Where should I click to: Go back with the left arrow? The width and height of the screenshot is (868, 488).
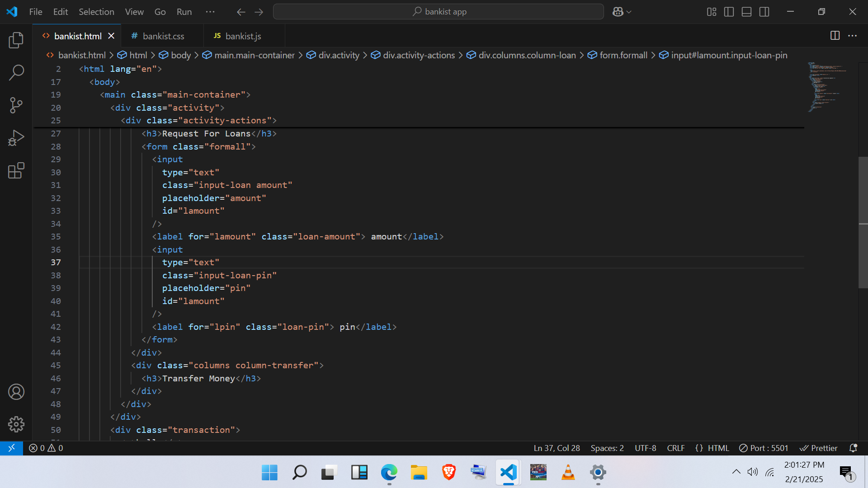(x=241, y=12)
